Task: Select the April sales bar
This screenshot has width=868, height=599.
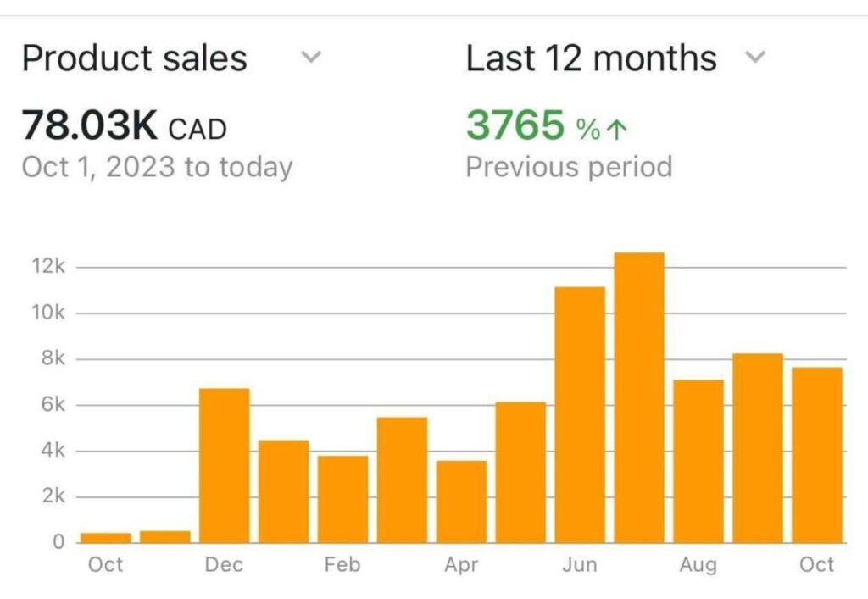Action: click(x=462, y=502)
